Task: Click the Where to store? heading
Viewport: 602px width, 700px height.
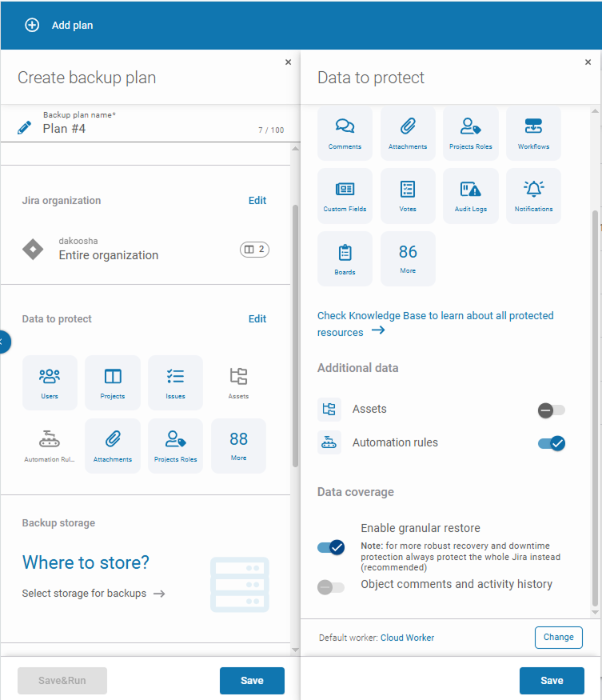Action: pyautogui.click(x=86, y=562)
